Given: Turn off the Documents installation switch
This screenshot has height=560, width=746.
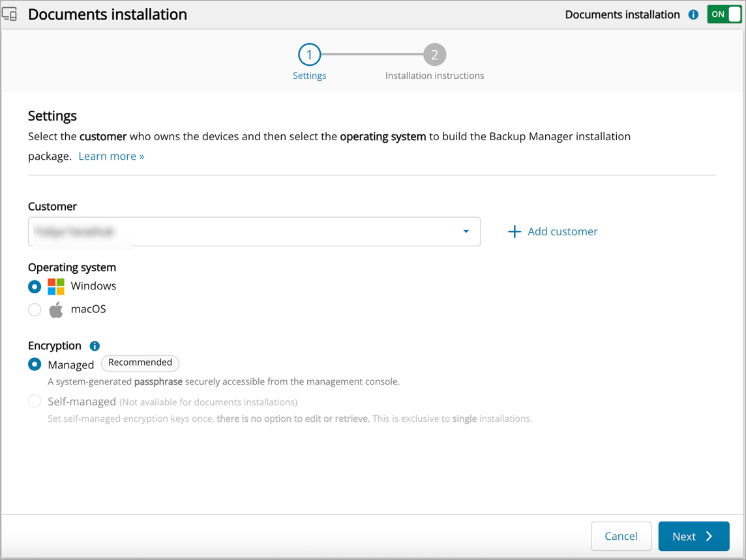Looking at the screenshot, I should 724,14.
